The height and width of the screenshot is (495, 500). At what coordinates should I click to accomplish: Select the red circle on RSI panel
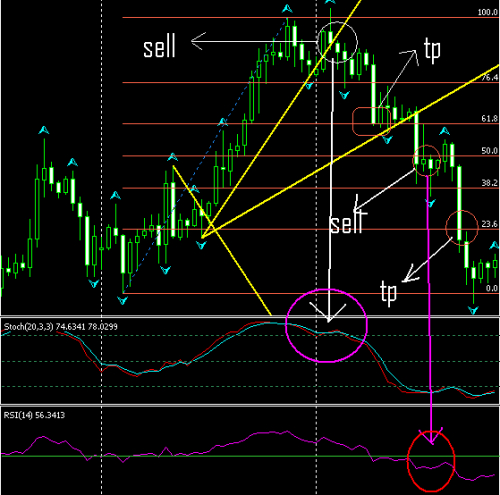pyautogui.click(x=431, y=461)
